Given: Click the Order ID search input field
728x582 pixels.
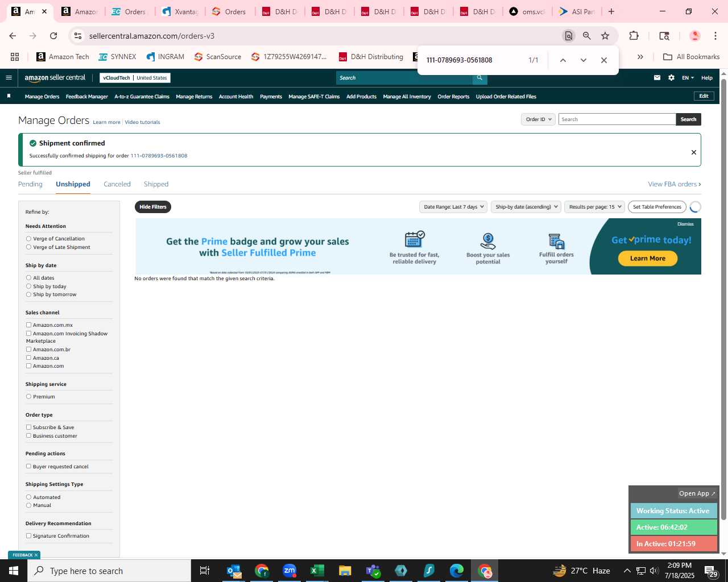Looking at the screenshot, I should point(617,119).
